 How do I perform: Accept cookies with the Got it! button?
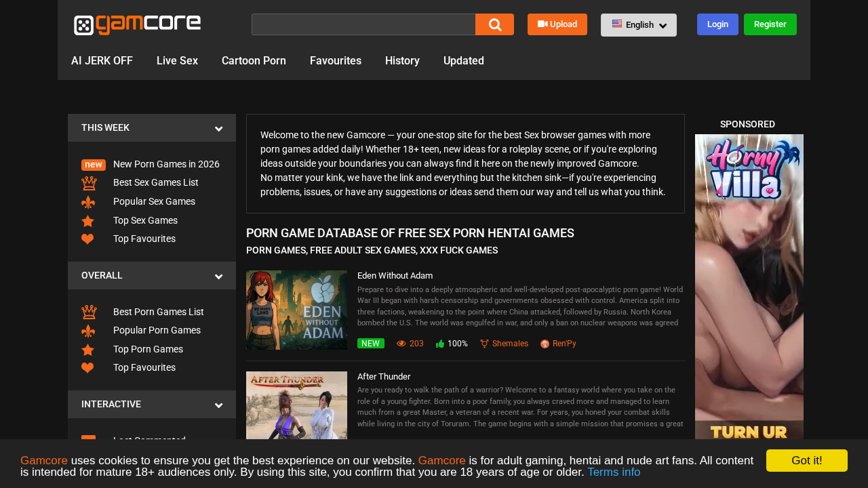coord(807,460)
